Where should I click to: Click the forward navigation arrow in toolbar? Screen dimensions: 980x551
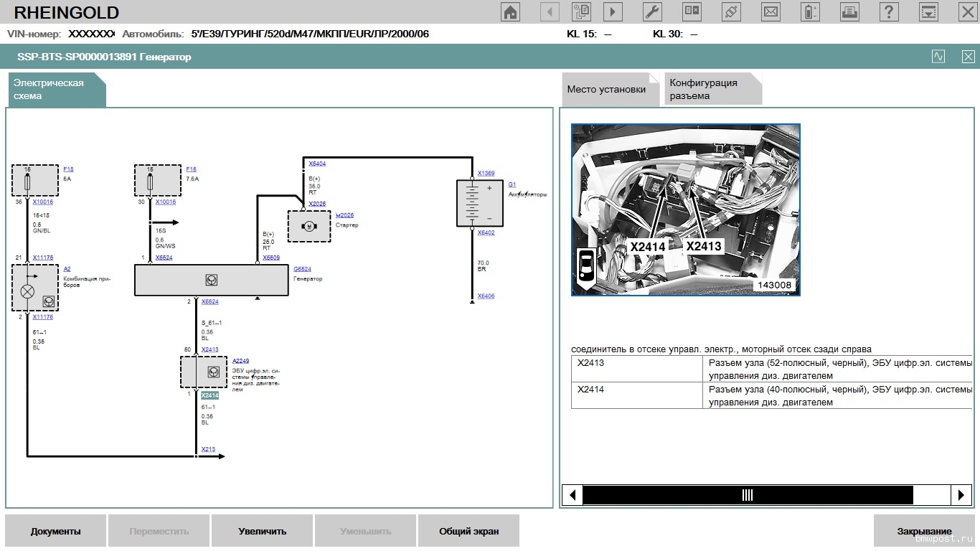tap(613, 12)
